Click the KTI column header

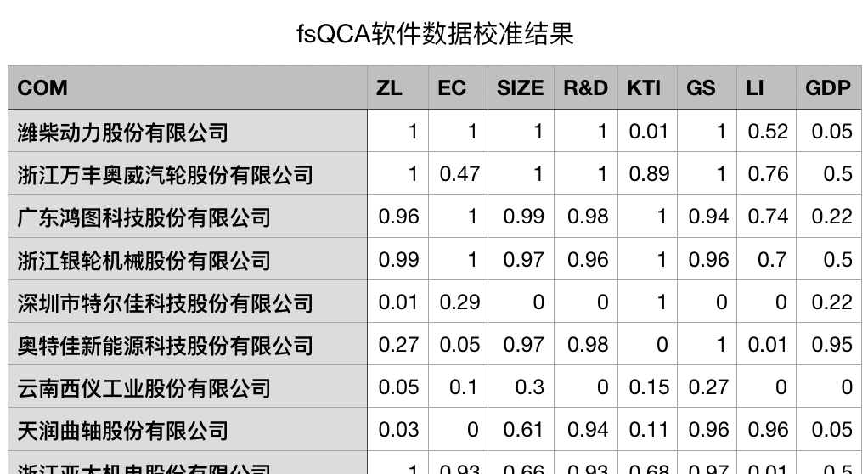pos(644,88)
